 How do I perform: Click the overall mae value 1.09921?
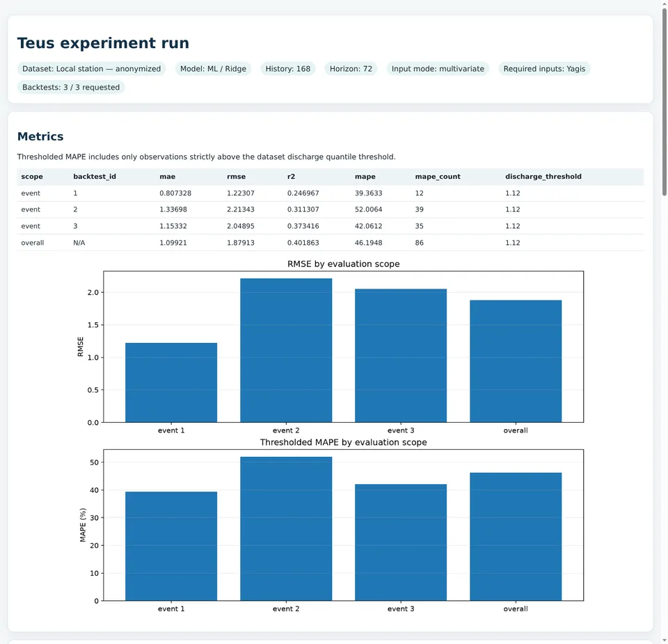[x=173, y=243]
